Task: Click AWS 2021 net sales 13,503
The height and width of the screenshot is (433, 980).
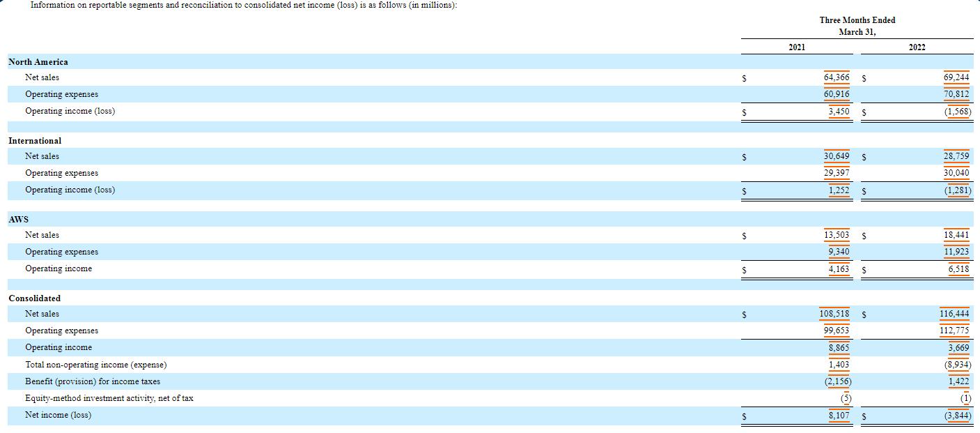Action: 837,235
